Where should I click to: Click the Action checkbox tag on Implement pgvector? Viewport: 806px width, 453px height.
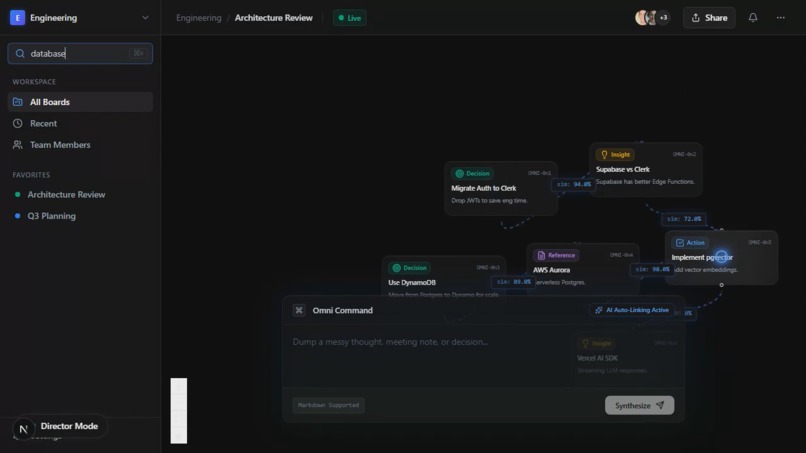pos(690,243)
